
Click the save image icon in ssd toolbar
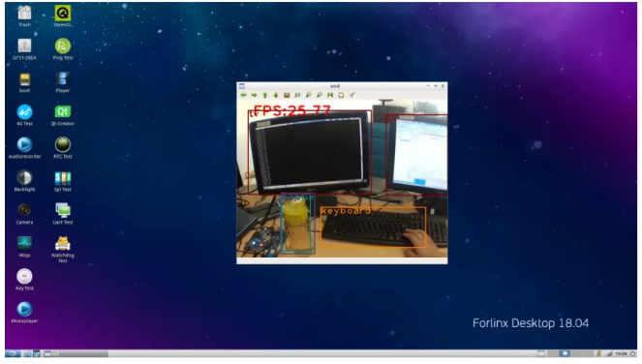(330, 95)
